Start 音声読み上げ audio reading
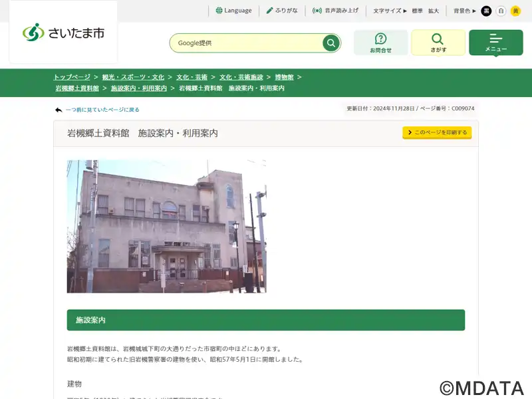 coord(335,11)
